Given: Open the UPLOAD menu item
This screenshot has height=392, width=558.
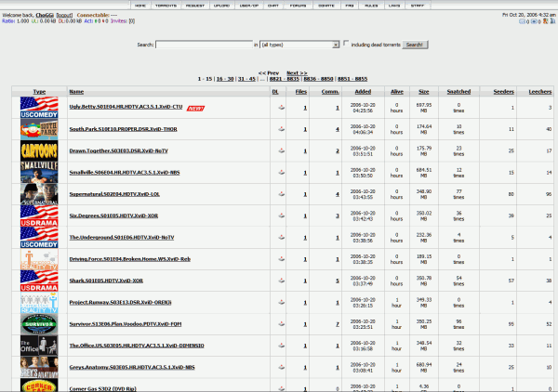Looking at the screenshot, I should [221, 6].
